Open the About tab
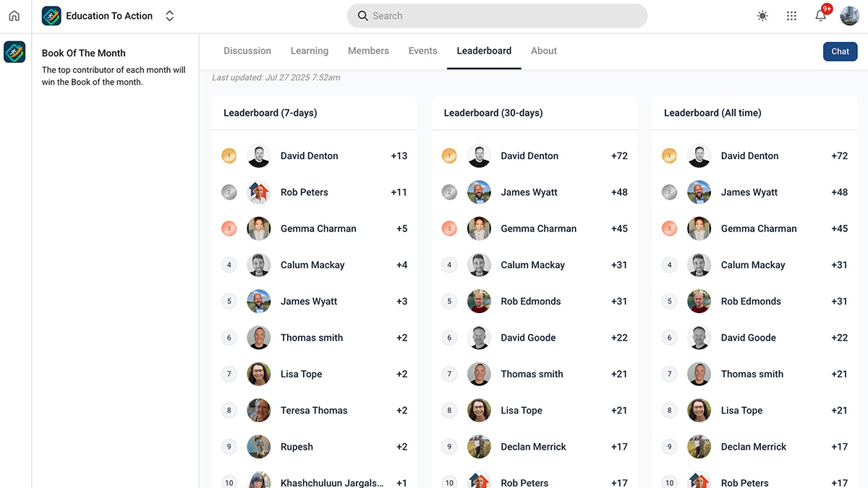The width and height of the screenshot is (868, 488). (543, 51)
